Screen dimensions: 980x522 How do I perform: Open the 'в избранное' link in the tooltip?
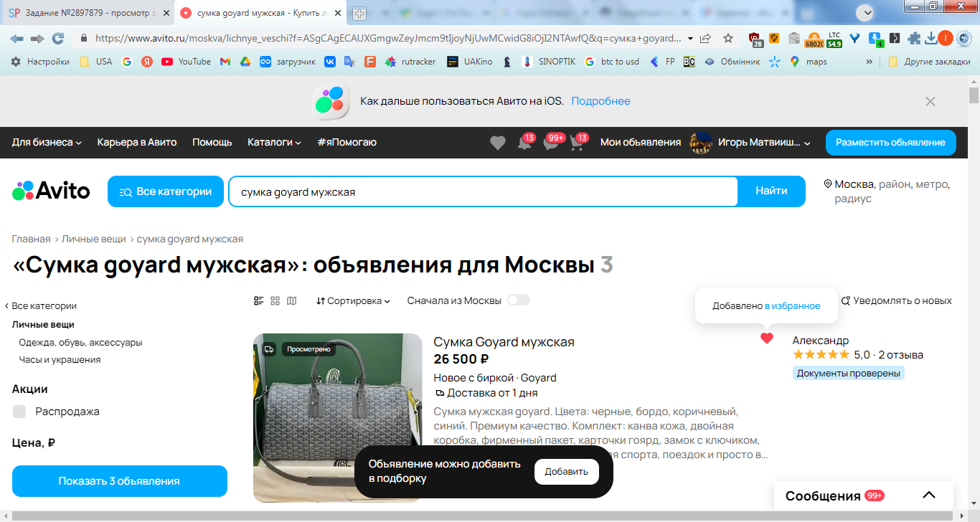(793, 306)
